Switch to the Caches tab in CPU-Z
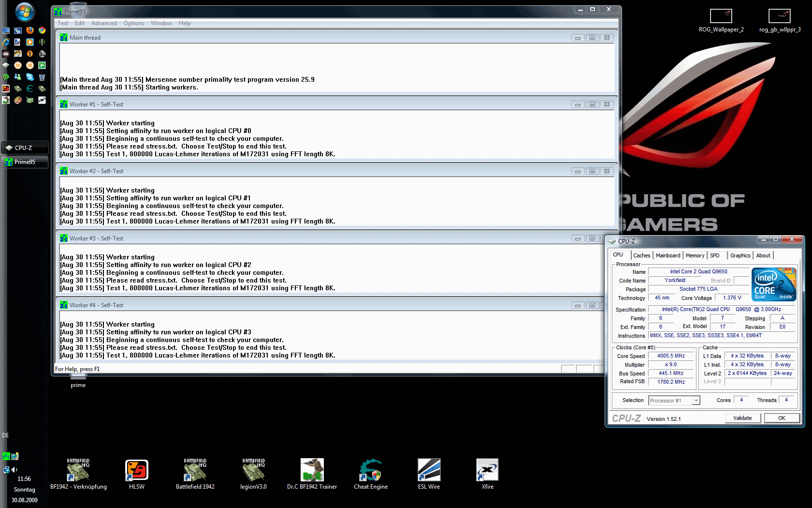Screen dimensions: 812x508 pos(642,255)
